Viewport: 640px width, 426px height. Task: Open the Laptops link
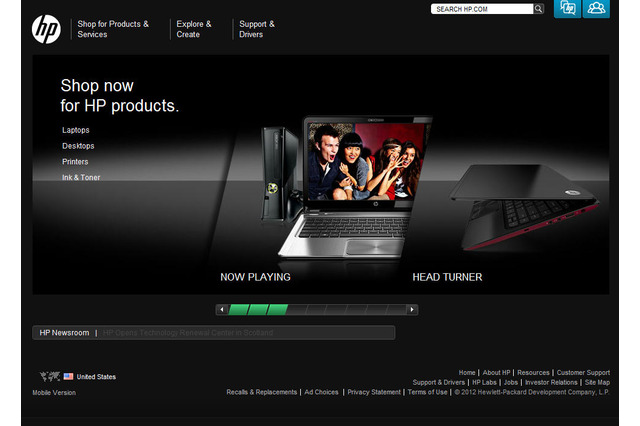click(76, 130)
